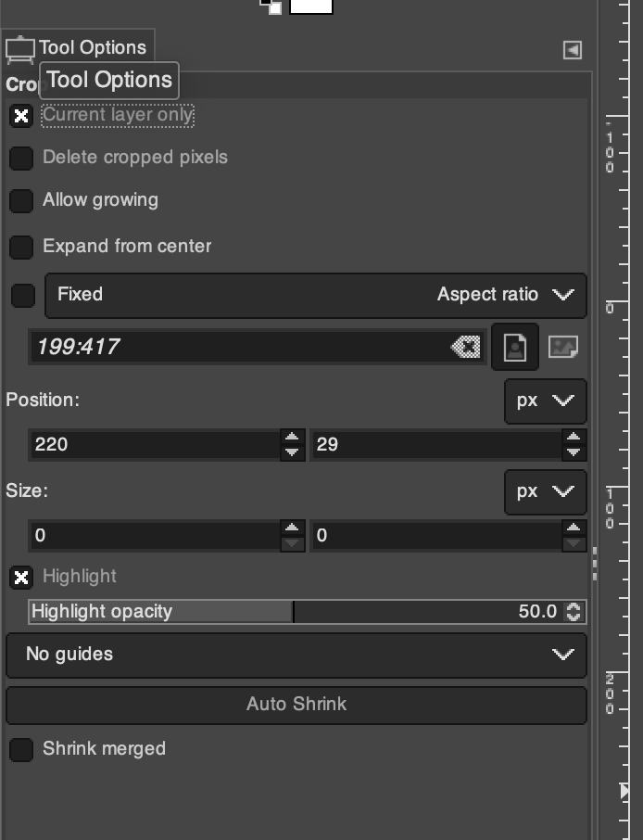The image size is (643, 840).
Task: Enable Allow growing checkbox
Action: coord(21,200)
